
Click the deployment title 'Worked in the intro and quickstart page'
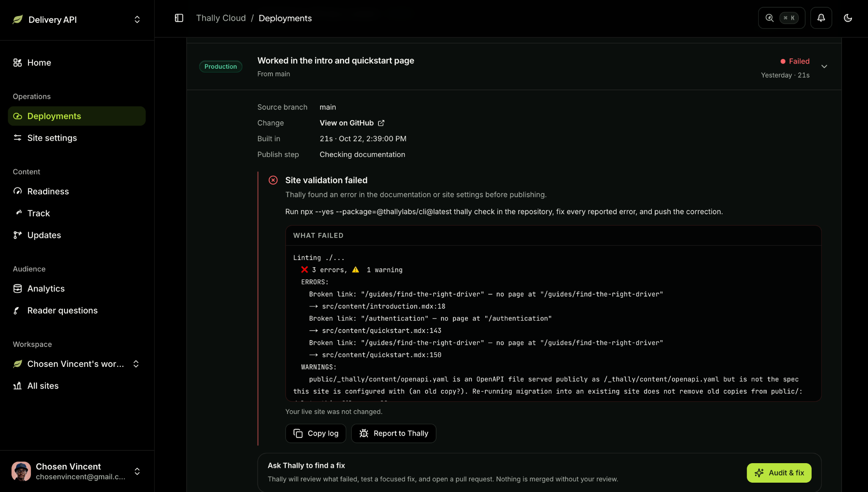(x=336, y=61)
